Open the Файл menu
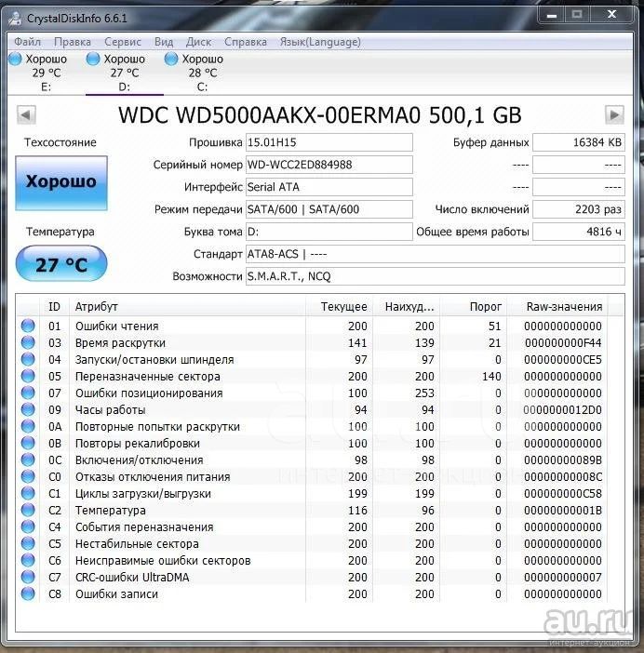 pos(28,42)
